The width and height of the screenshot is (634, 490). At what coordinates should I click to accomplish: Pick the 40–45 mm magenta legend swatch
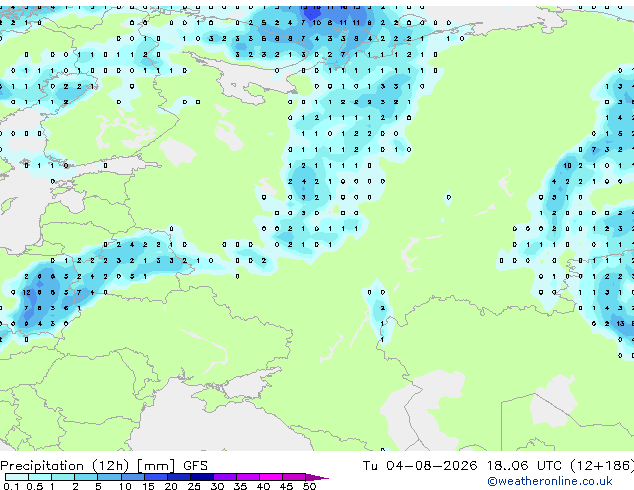click(271, 477)
